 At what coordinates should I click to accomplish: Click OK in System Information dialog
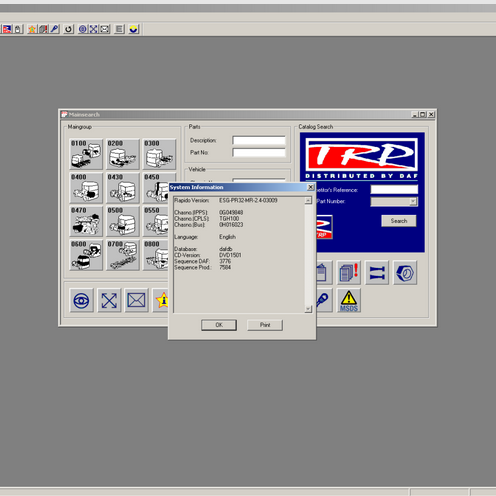coord(219,325)
